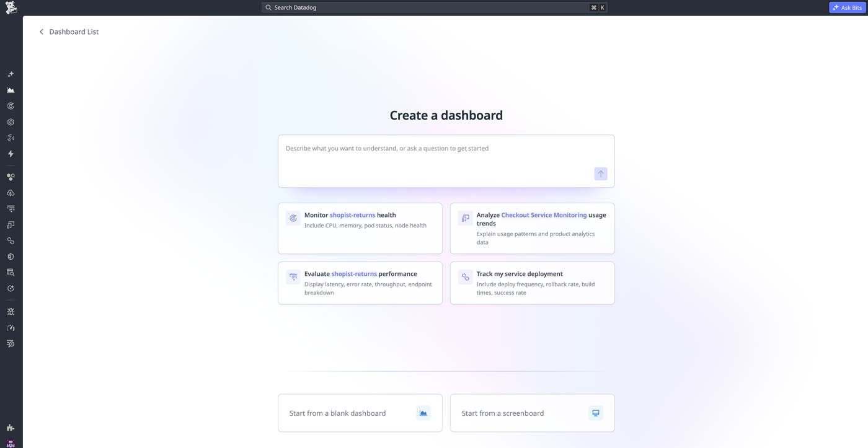The width and height of the screenshot is (868, 448).
Task: Click the back chevron beside Dashboard List
Action: 42,32
